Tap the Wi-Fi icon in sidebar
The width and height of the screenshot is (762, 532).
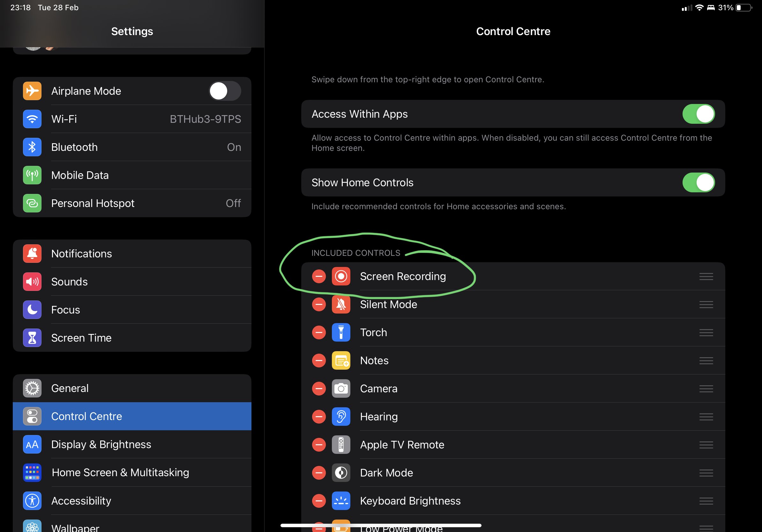tap(32, 119)
